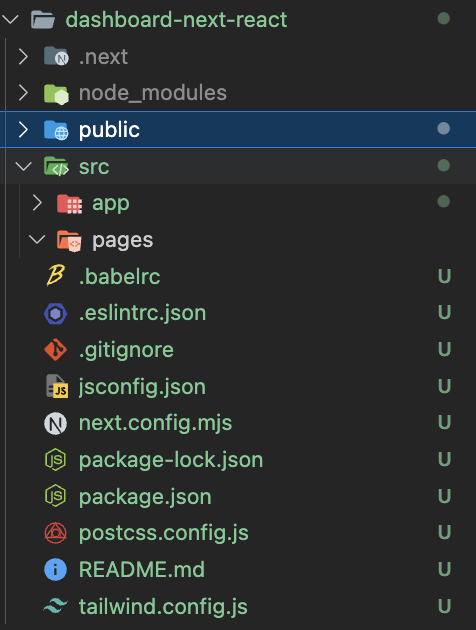The image size is (476, 630).
Task: Click the Node icon of package.json
Action: [55, 496]
